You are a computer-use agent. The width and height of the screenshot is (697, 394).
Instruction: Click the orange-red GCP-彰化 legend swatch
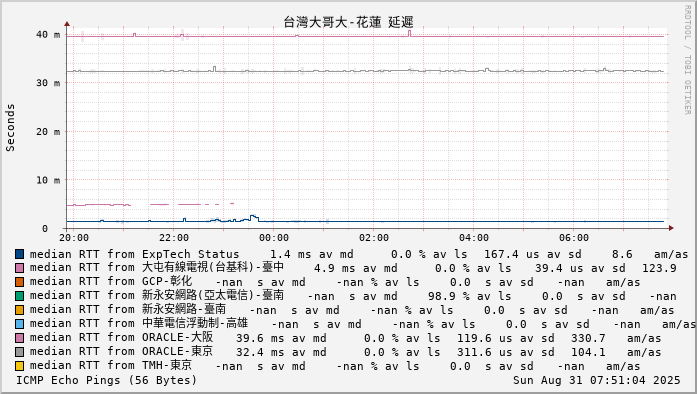click(x=19, y=282)
